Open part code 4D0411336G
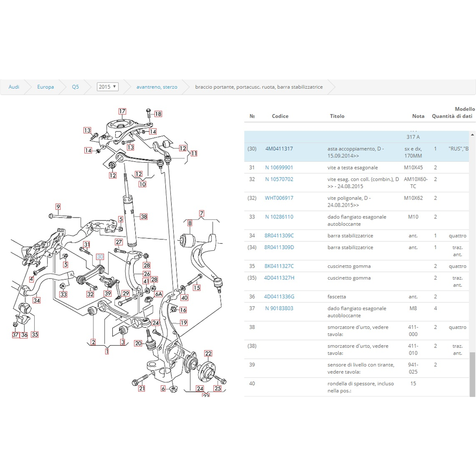476x476 pixels. tap(279, 297)
